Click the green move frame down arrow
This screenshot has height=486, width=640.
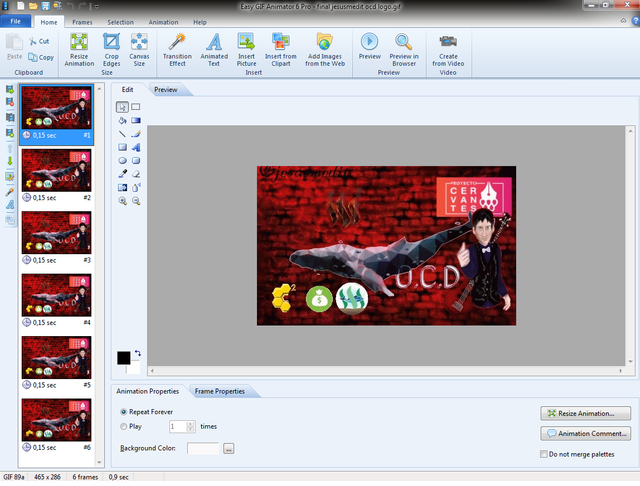(10, 161)
